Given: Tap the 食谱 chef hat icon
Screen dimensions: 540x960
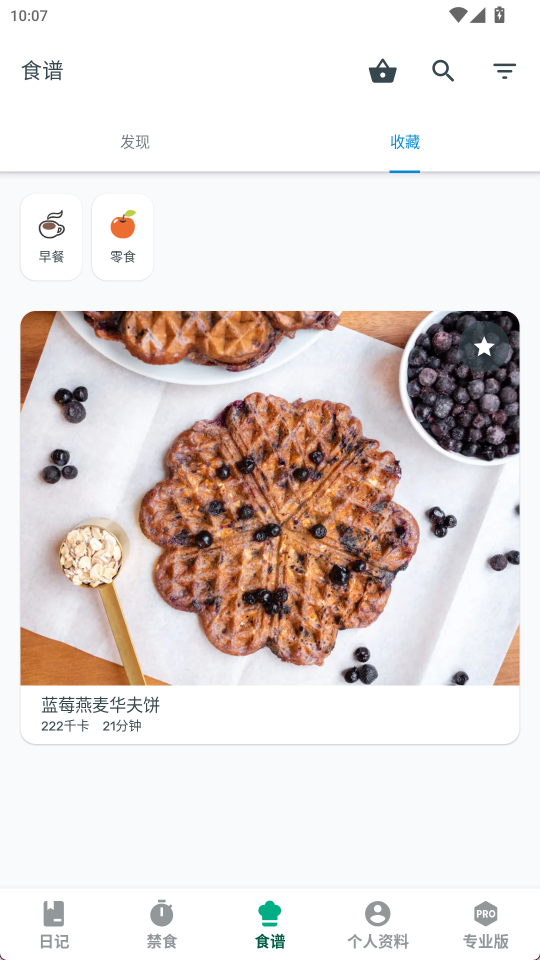Looking at the screenshot, I should pyautogui.click(x=269, y=913).
